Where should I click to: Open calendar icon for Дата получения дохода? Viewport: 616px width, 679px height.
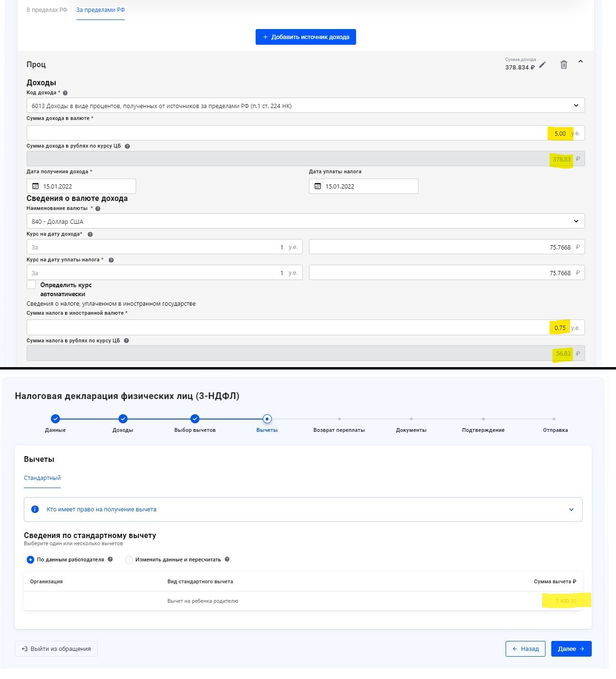coord(35,186)
